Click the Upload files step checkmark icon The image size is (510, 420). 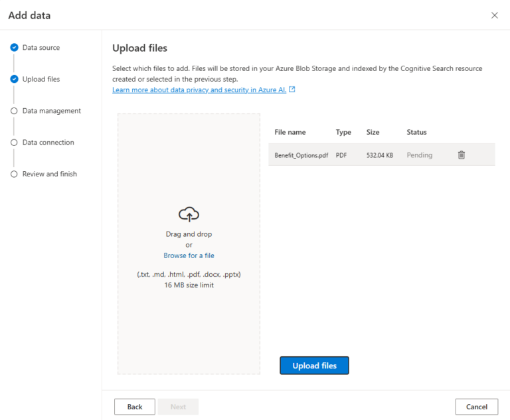pyautogui.click(x=14, y=79)
